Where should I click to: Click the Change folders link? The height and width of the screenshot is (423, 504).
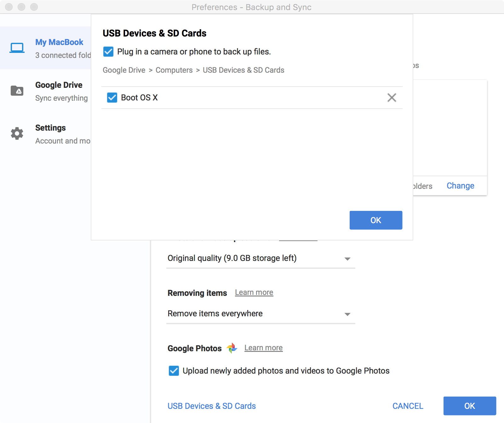pos(460,186)
